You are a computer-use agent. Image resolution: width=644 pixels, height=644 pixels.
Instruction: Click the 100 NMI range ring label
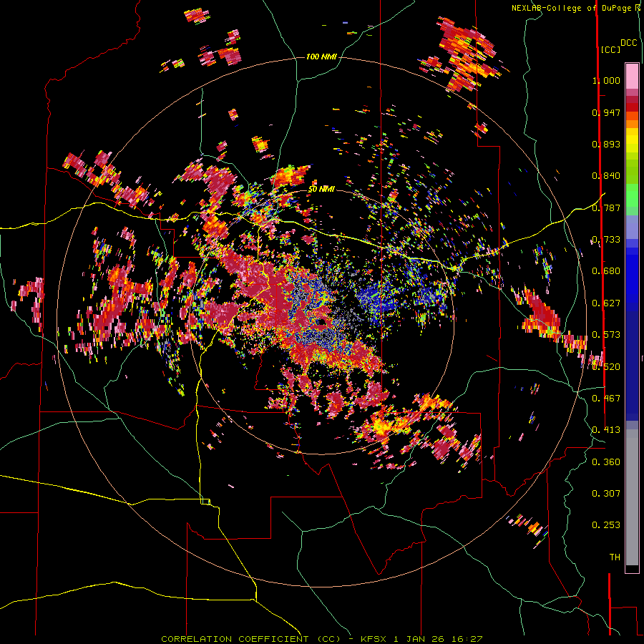[x=321, y=57]
